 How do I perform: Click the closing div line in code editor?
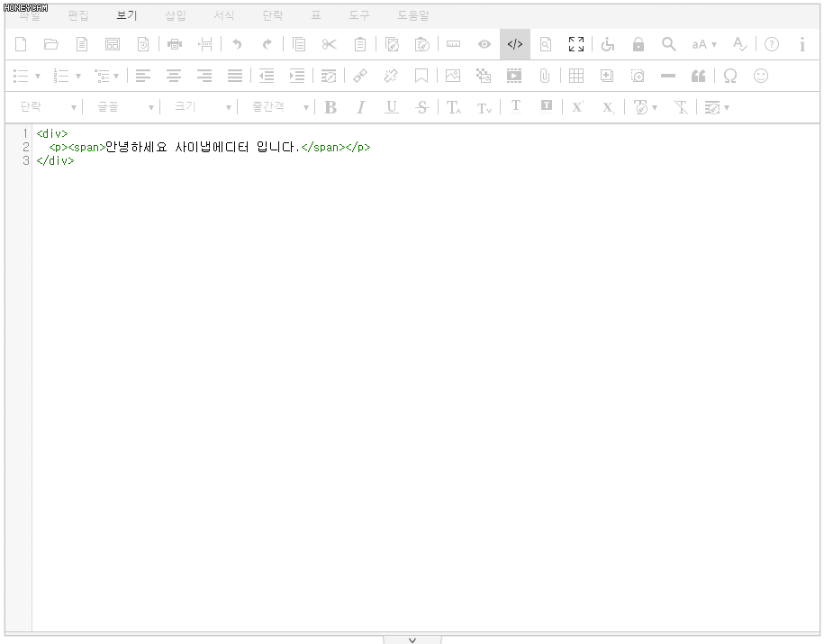click(x=55, y=161)
